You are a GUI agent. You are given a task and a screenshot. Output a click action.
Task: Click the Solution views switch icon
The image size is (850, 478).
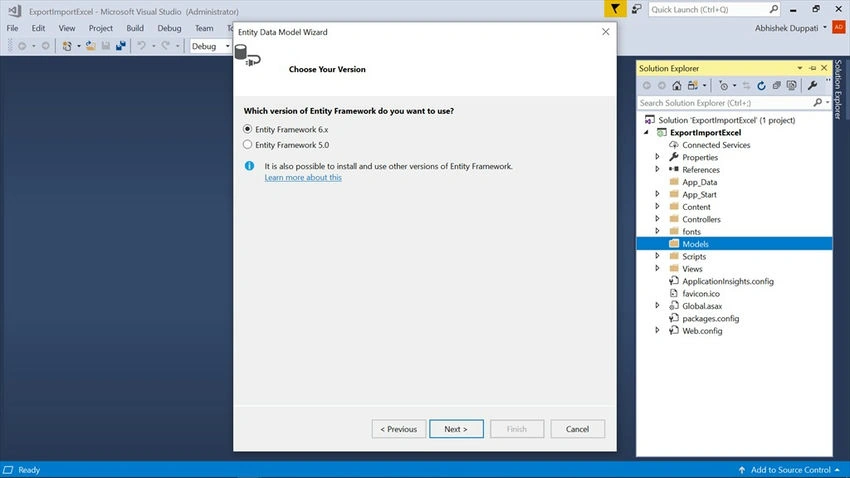(693, 86)
